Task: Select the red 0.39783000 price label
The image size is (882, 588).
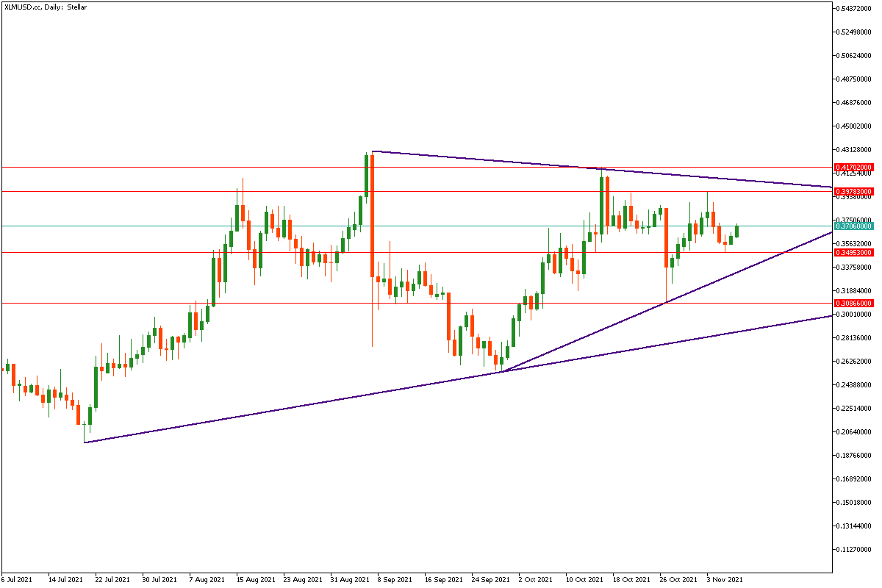Action: point(853,191)
